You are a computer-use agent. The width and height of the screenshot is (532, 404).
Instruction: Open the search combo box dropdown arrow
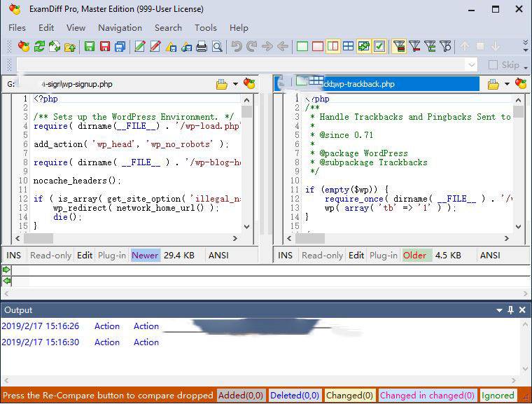click(x=471, y=64)
